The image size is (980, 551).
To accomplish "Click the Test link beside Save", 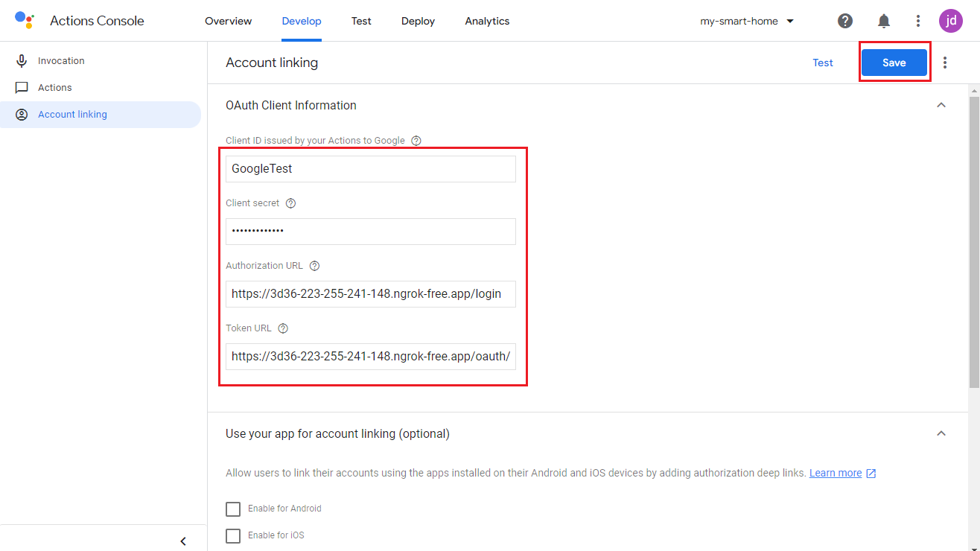I will pyautogui.click(x=823, y=63).
